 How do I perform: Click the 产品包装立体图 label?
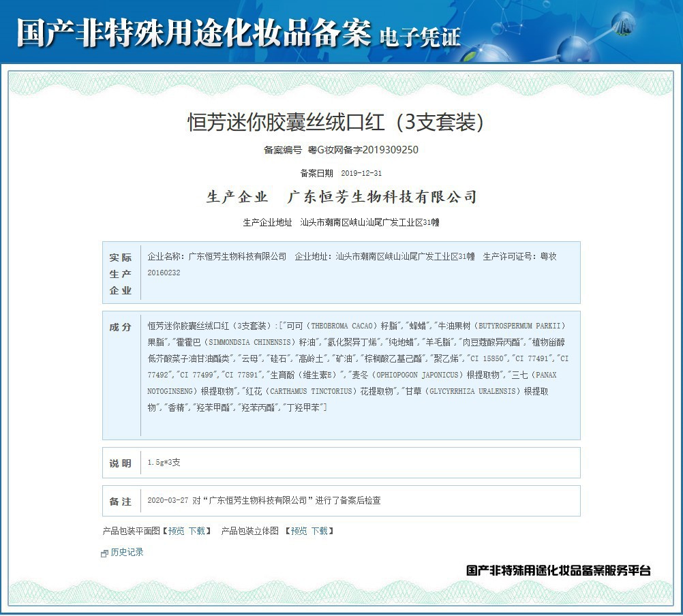(250, 531)
